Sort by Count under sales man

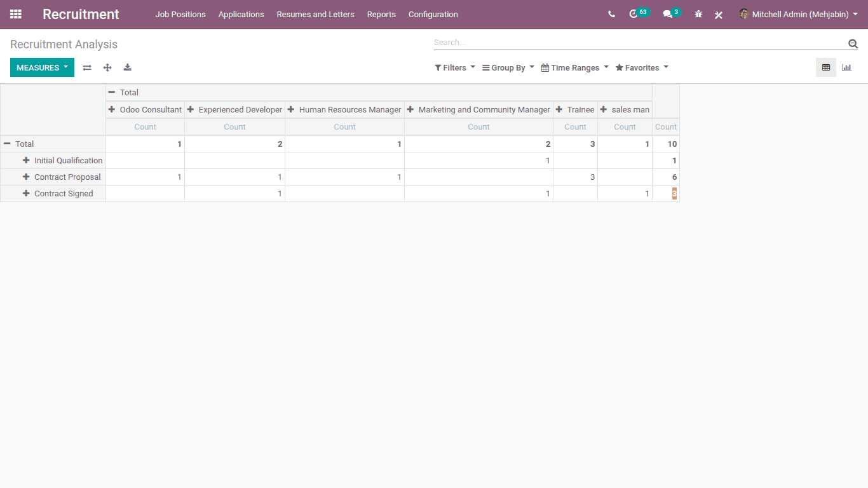625,126
